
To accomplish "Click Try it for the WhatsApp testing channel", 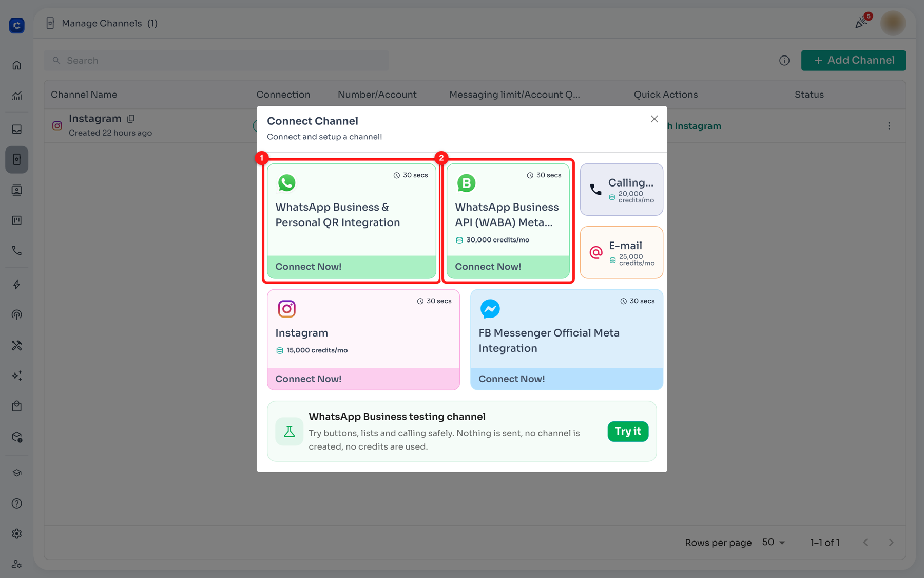I will click(628, 431).
